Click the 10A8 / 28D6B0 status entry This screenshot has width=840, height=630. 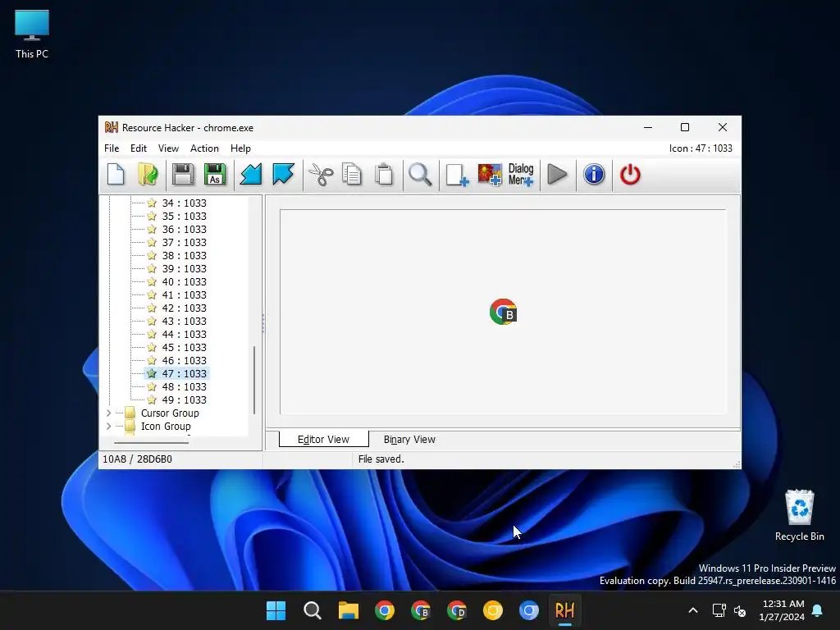pyautogui.click(x=137, y=459)
